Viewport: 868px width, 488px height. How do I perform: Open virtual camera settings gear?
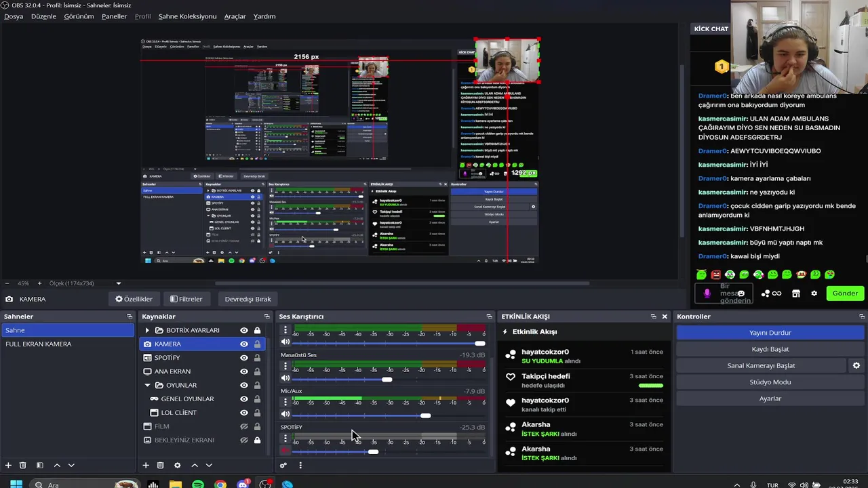click(x=856, y=365)
